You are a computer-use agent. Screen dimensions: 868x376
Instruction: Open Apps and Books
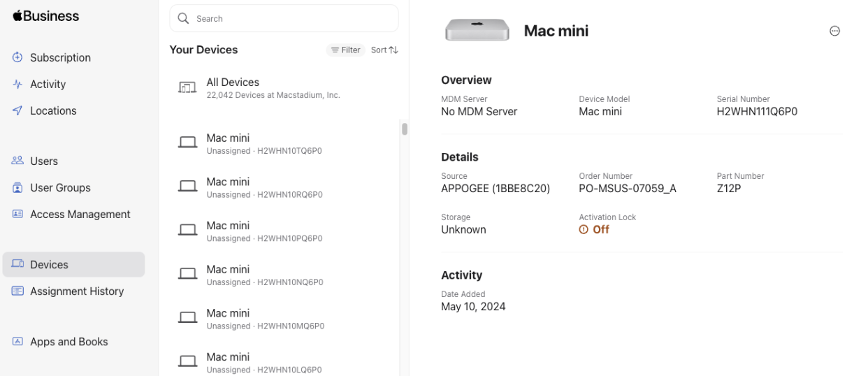pyautogui.click(x=73, y=341)
